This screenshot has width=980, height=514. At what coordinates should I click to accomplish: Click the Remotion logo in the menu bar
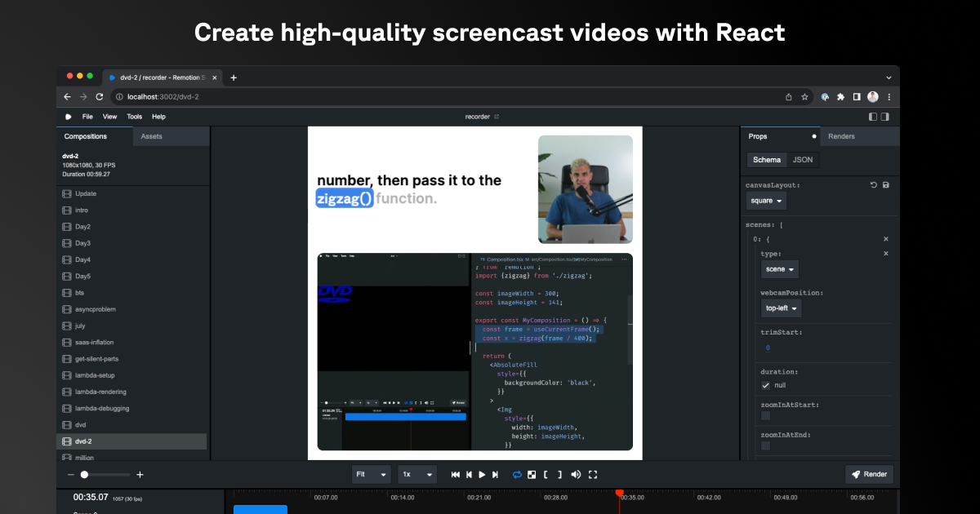click(x=69, y=117)
